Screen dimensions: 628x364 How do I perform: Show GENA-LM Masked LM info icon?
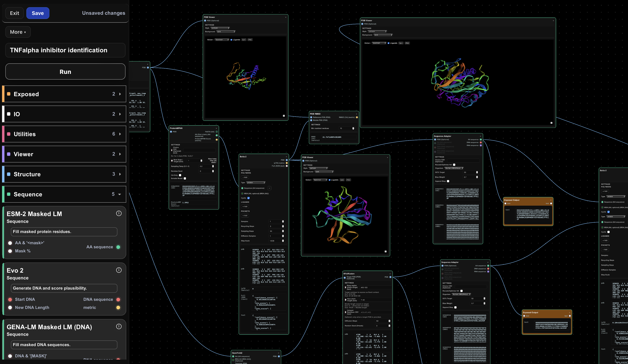119,326
